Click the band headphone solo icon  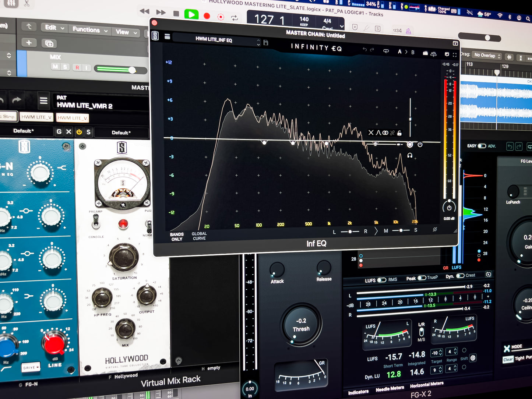pyautogui.click(x=409, y=156)
